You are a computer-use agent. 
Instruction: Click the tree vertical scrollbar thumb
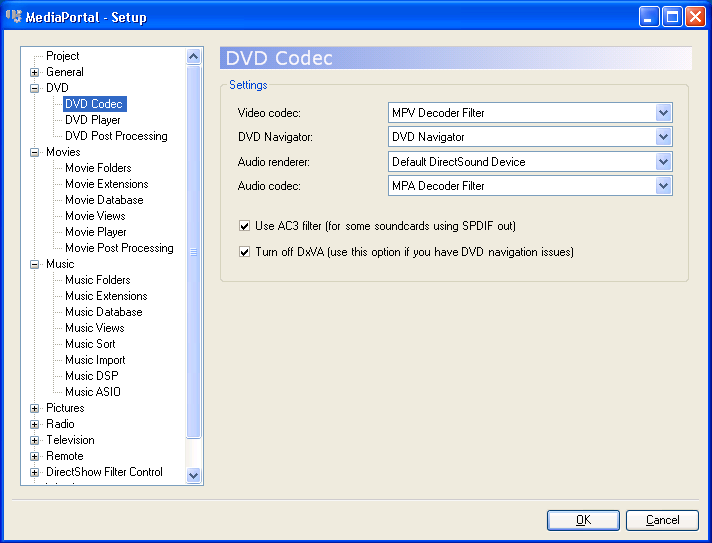pyautogui.click(x=193, y=252)
